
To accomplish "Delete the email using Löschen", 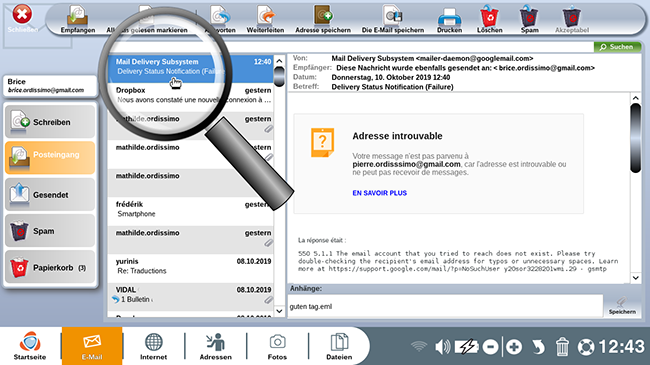I will click(x=490, y=19).
